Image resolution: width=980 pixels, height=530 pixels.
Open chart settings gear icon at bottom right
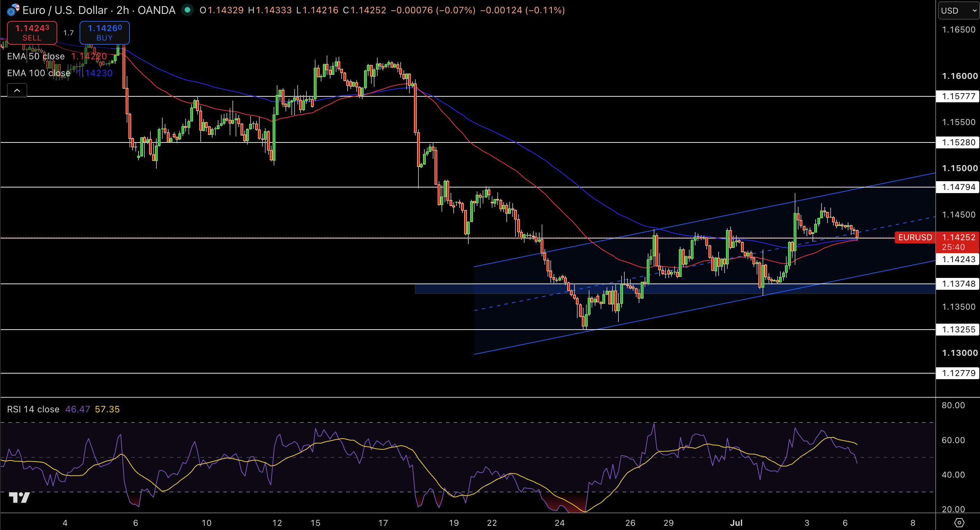point(959,523)
